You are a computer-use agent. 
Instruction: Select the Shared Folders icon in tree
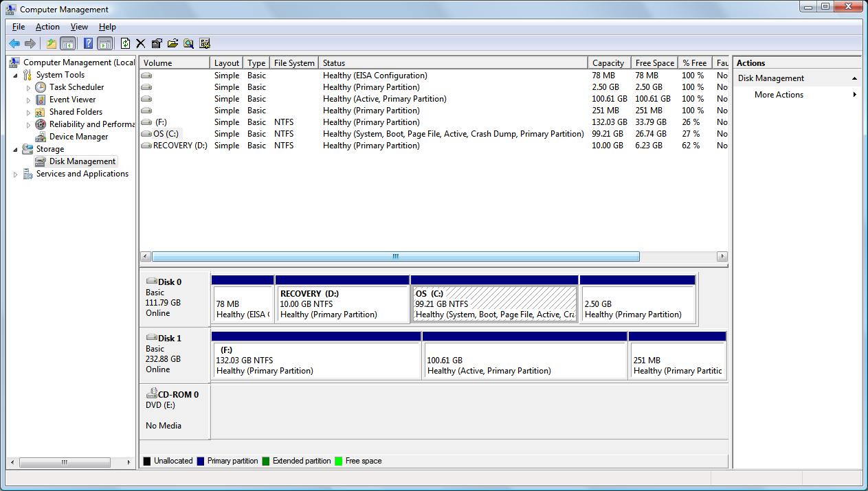coord(41,112)
